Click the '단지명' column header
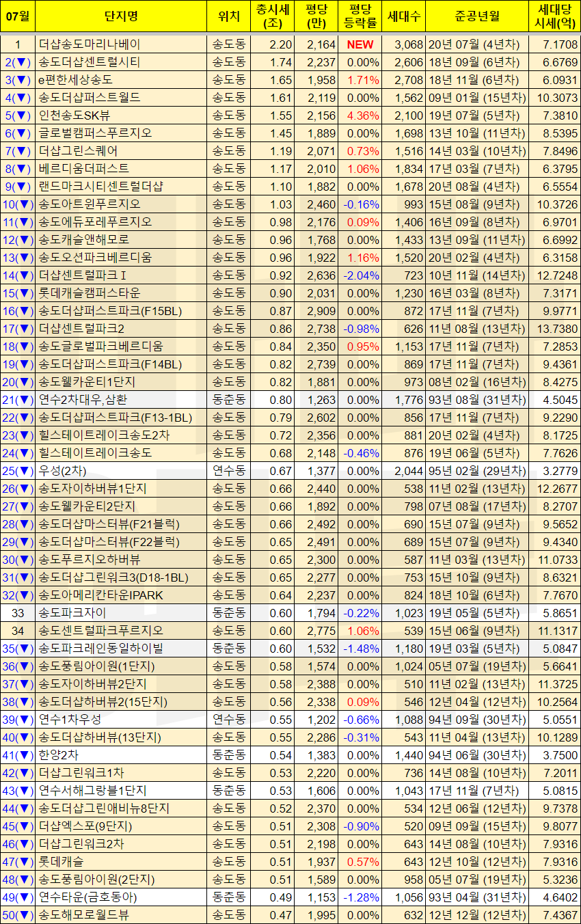 (121, 16)
